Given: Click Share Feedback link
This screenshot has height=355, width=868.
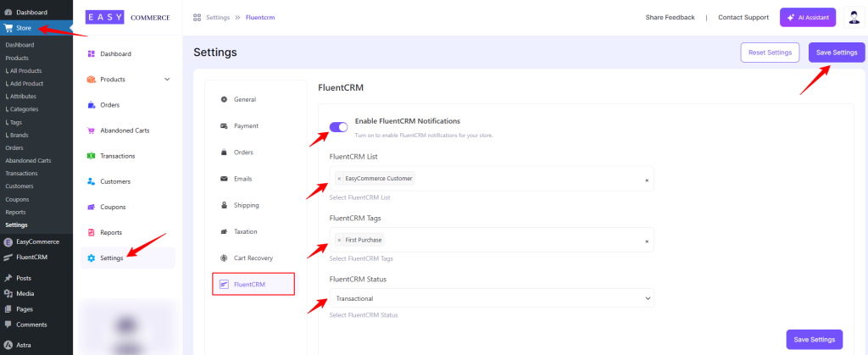Looking at the screenshot, I should click(x=670, y=17).
